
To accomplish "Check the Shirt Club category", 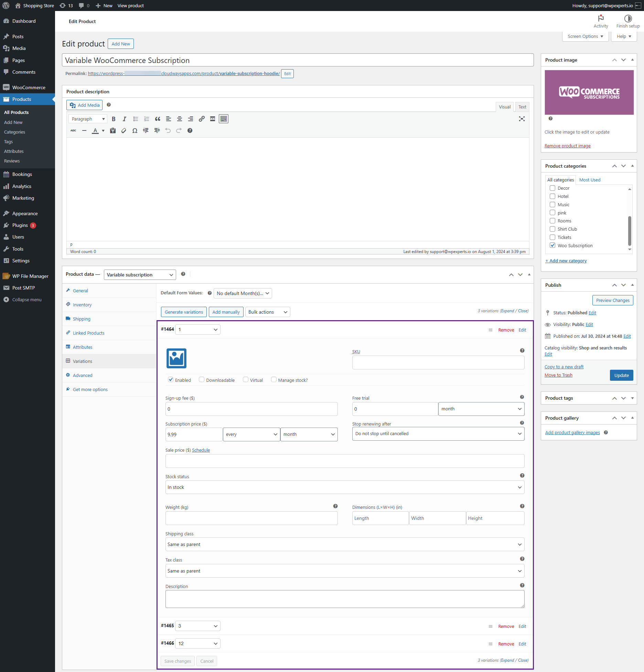I will pyautogui.click(x=552, y=229).
